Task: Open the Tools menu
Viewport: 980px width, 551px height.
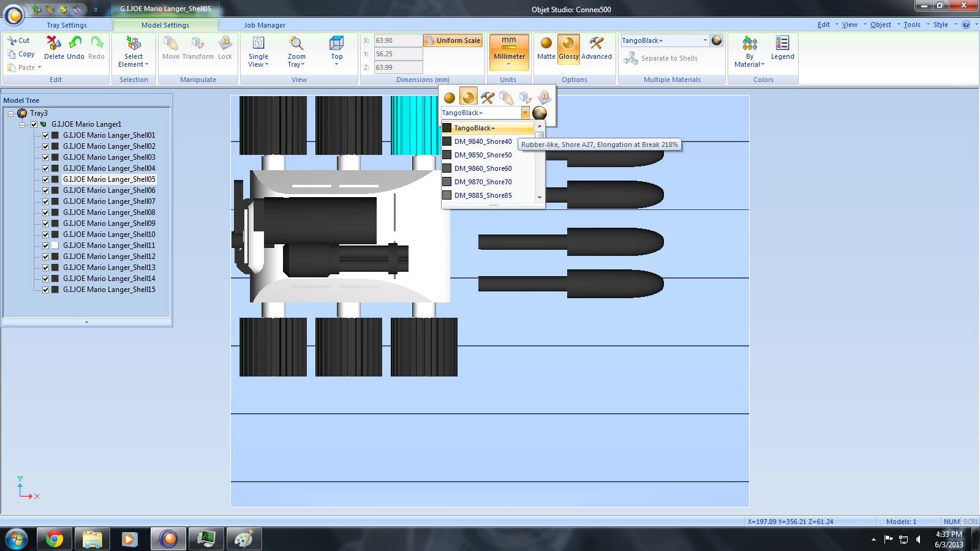Action: point(912,24)
